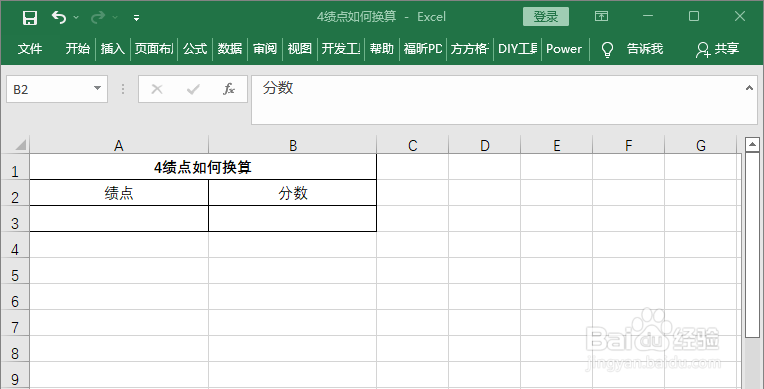
Task: Switch to the 开始 ribbon tab
Action: (78, 49)
